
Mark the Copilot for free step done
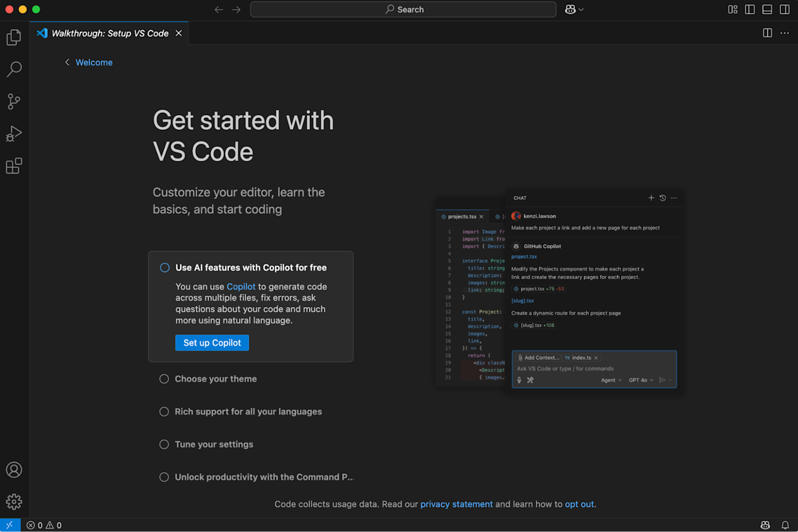165,268
